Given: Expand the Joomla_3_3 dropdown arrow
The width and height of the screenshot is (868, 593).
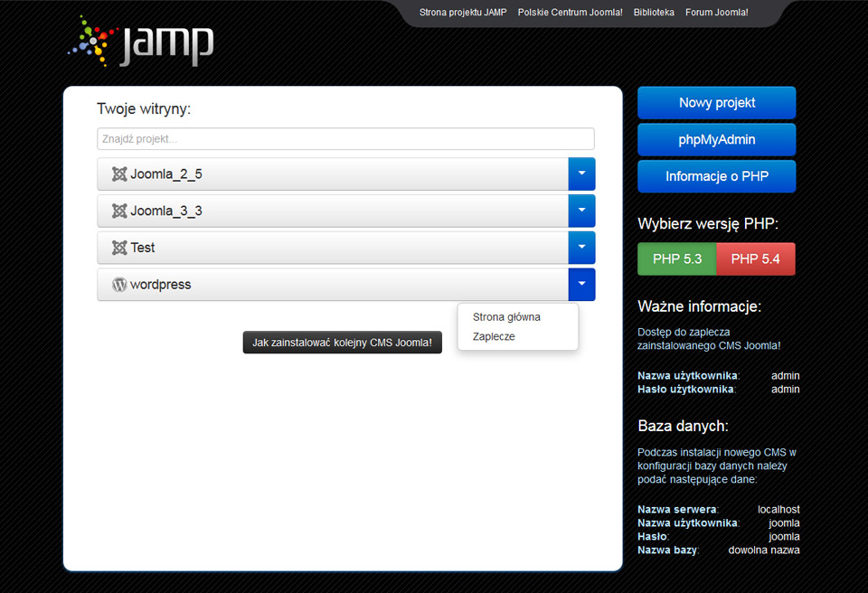Looking at the screenshot, I should (x=581, y=211).
